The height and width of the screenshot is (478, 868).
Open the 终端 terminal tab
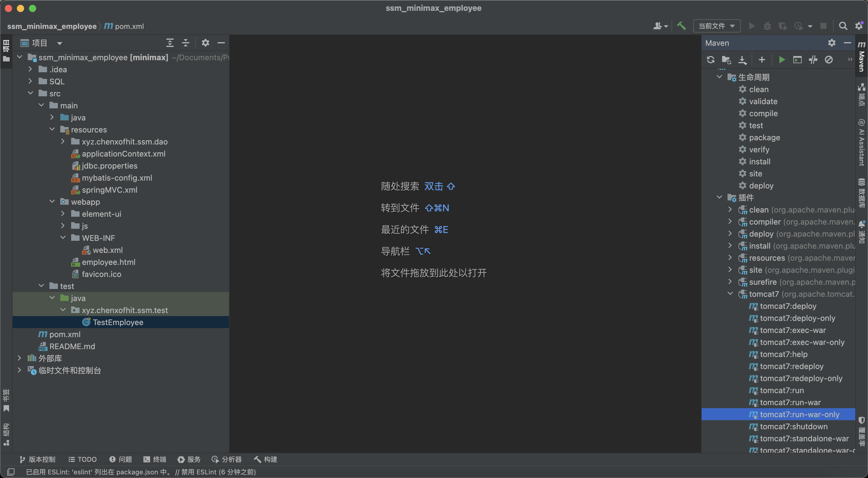click(x=155, y=459)
